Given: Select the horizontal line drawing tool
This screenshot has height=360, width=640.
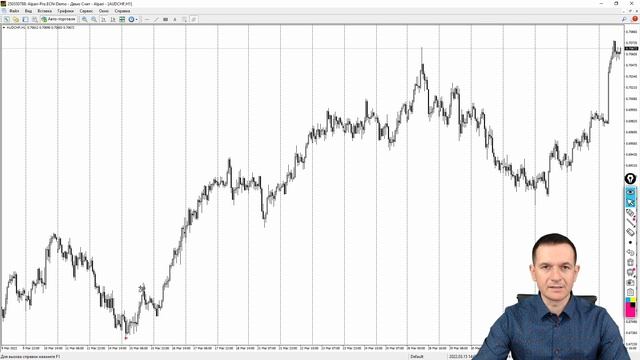Looking at the screenshot, I should coord(147,19).
